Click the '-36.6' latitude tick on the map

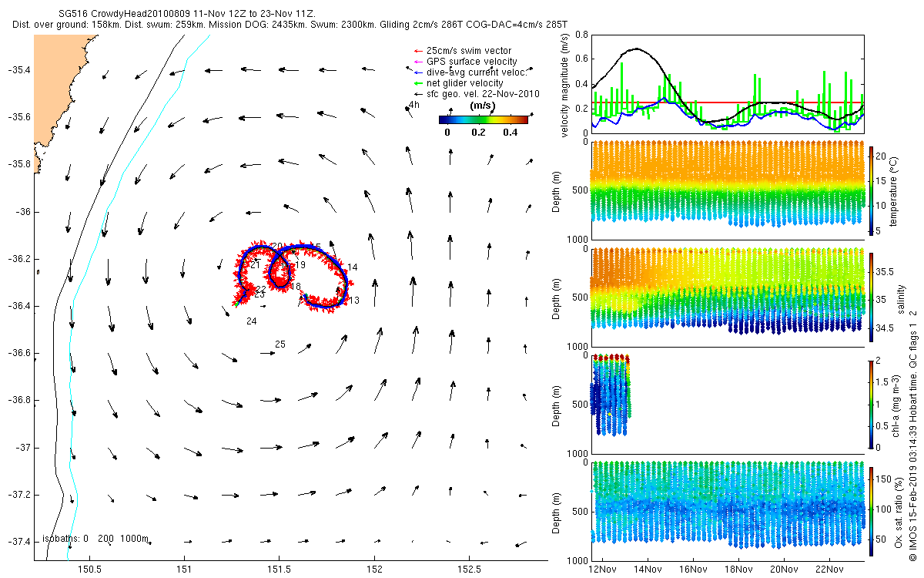pos(18,353)
